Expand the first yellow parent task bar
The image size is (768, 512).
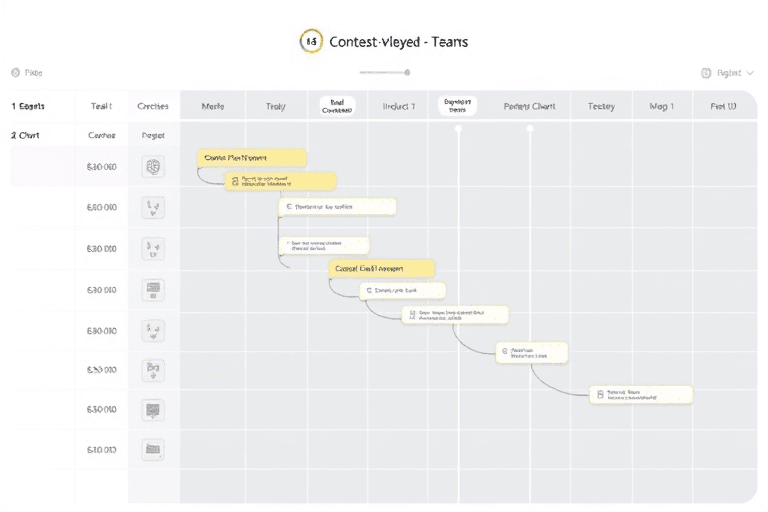[252, 158]
